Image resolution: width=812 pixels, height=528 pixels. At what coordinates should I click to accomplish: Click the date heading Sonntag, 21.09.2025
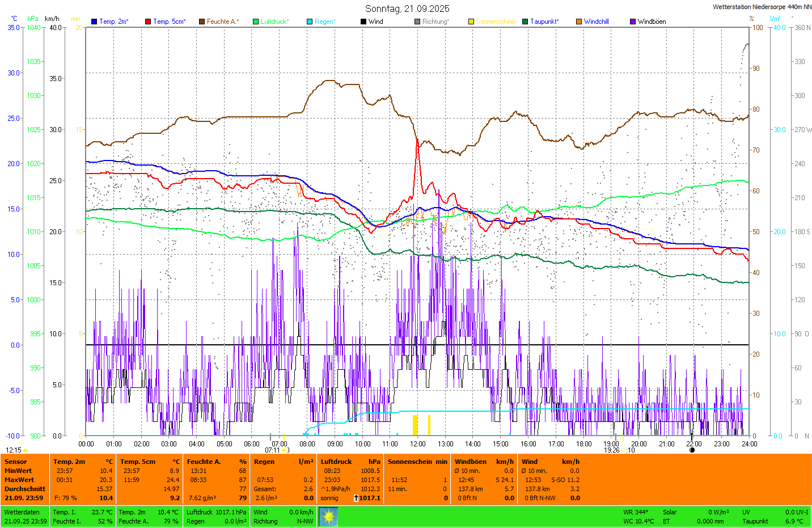(x=407, y=9)
